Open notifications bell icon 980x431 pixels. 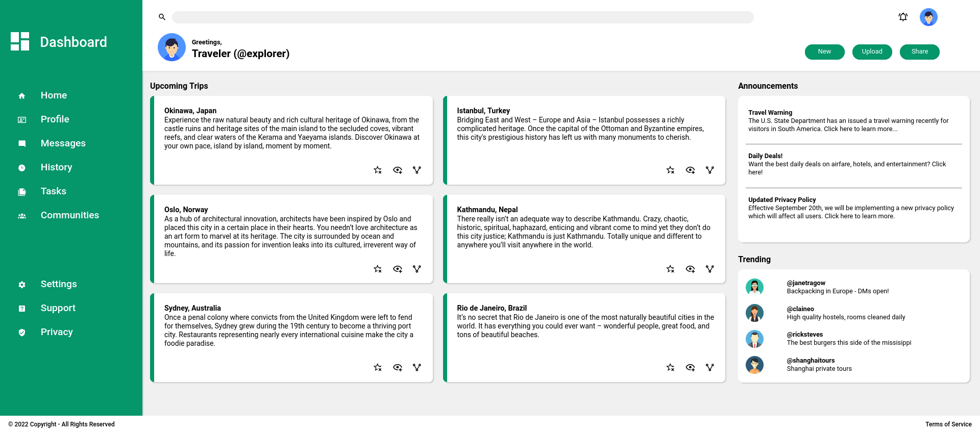coord(903,17)
